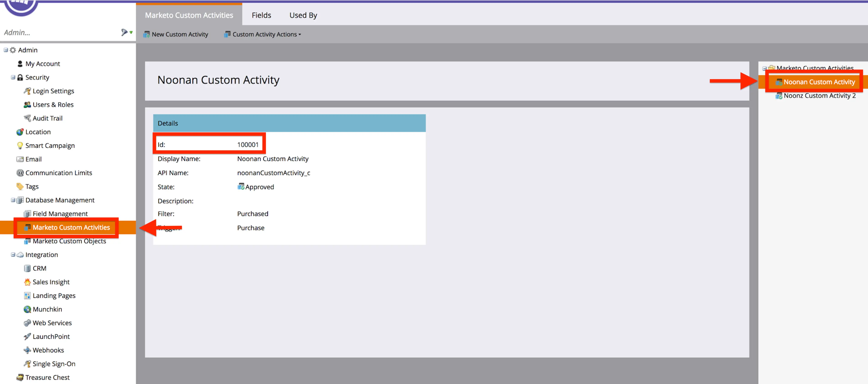Viewport: 868px width, 384px height.
Task: Select Noonz Custom Activity 2 in tree
Action: point(819,96)
